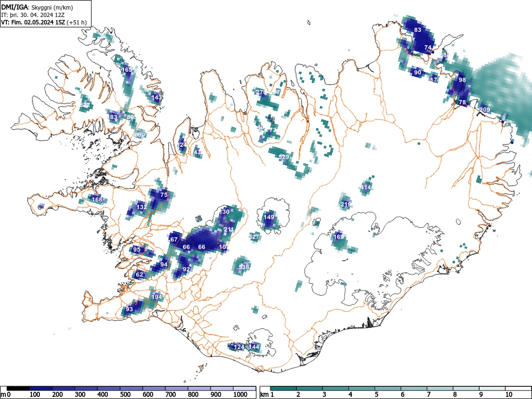Click visibility value '98' in the northeast
The width and height of the screenshot is (532, 399).
click(462, 80)
